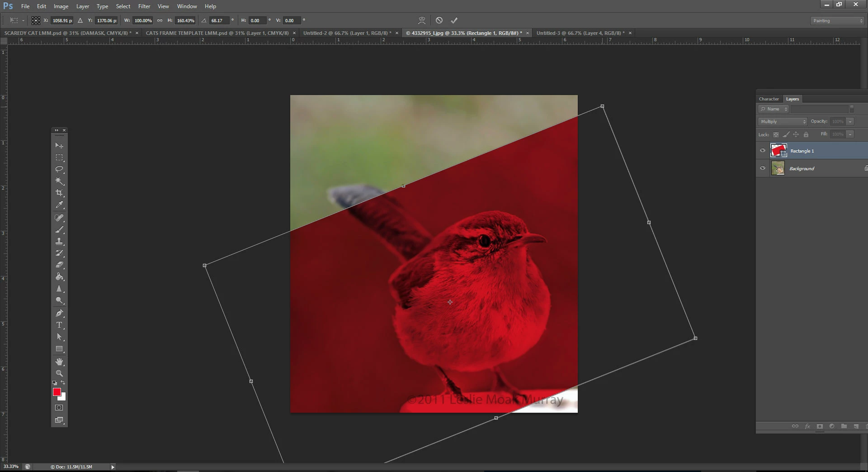
Task: Open the Fill slider dropdown
Action: coord(850,134)
